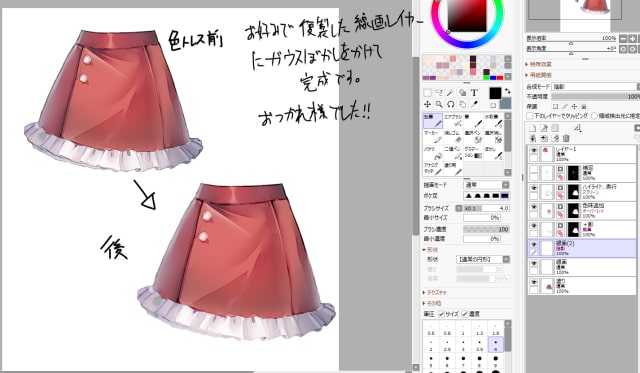
Task: Pick the magic wand selection tool
Action: [x=450, y=93]
